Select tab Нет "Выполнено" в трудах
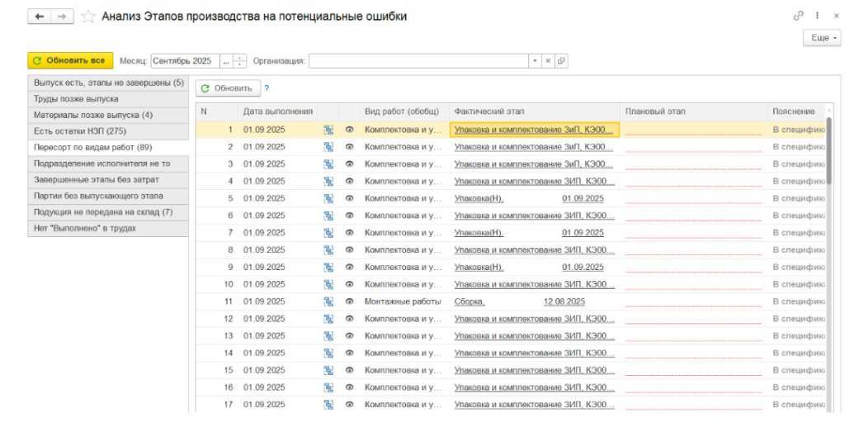This screenshot has height=432, width=868. point(108,228)
